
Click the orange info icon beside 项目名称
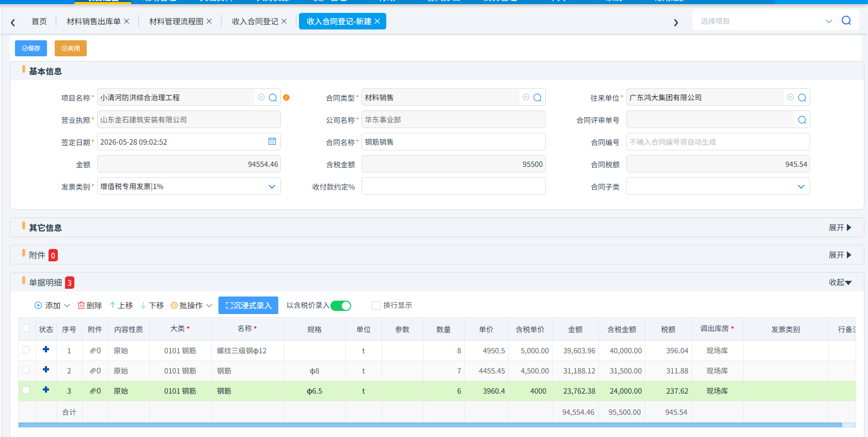[x=286, y=98]
